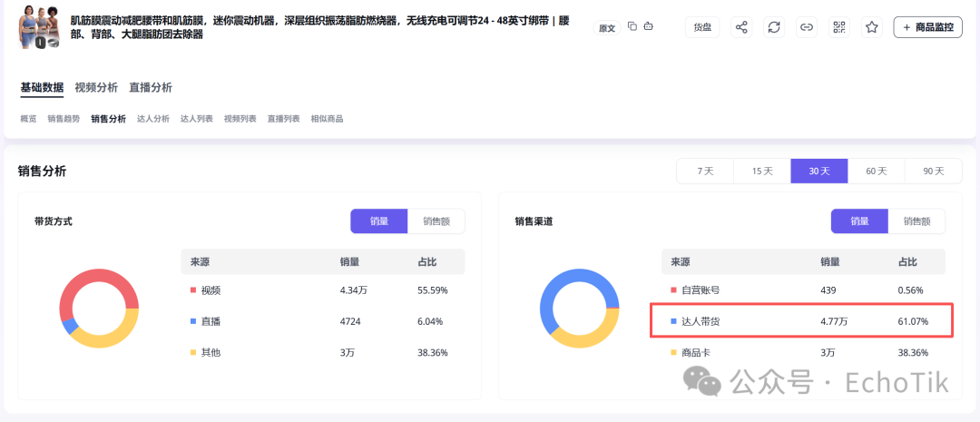980x422 pixels.
Task: Click the refresh data icon
Action: pyautogui.click(x=774, y=27)
